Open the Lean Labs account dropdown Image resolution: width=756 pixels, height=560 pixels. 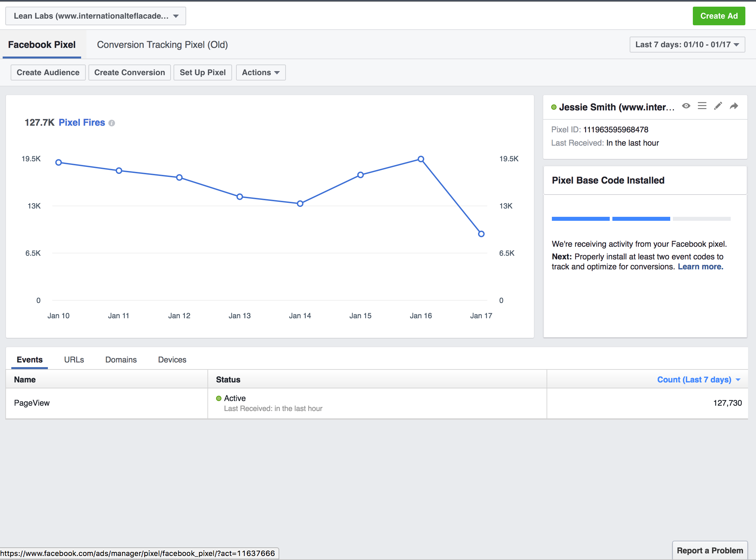click(95, 16)
